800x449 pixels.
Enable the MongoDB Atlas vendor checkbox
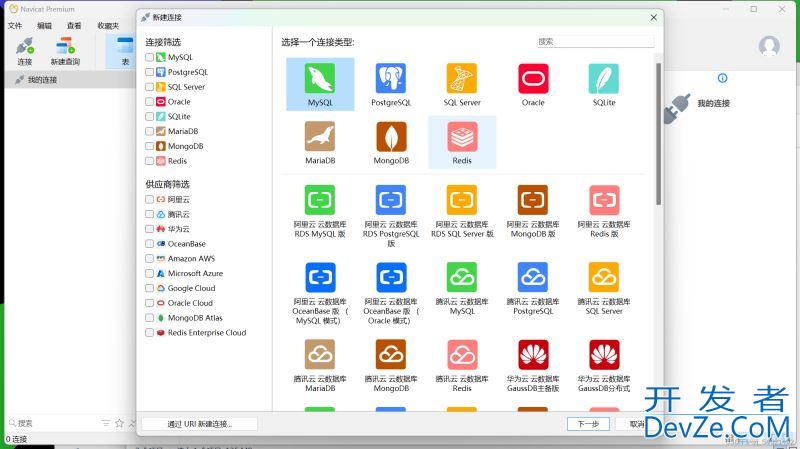149,317
